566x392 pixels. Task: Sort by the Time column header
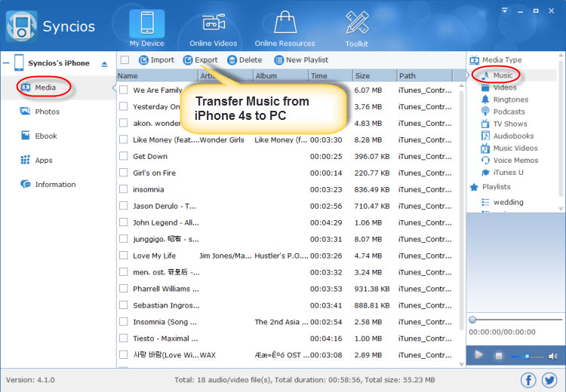click(331, 75)
